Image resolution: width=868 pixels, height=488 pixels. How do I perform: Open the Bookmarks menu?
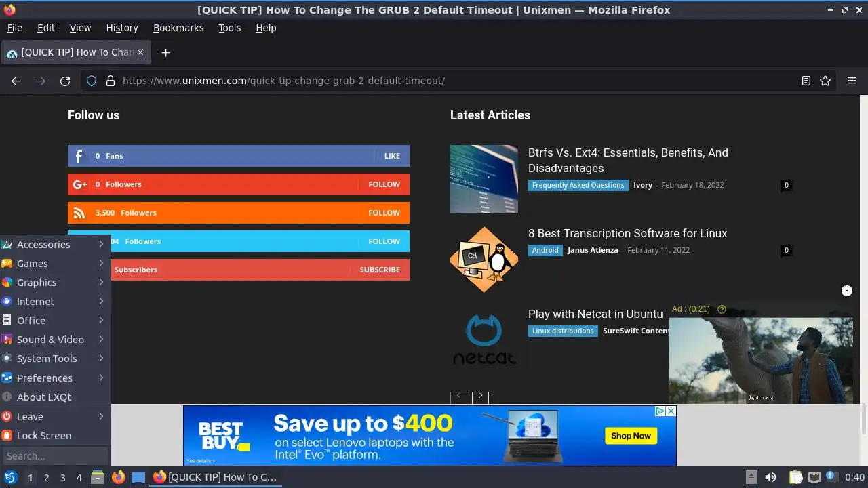[178, 28]
